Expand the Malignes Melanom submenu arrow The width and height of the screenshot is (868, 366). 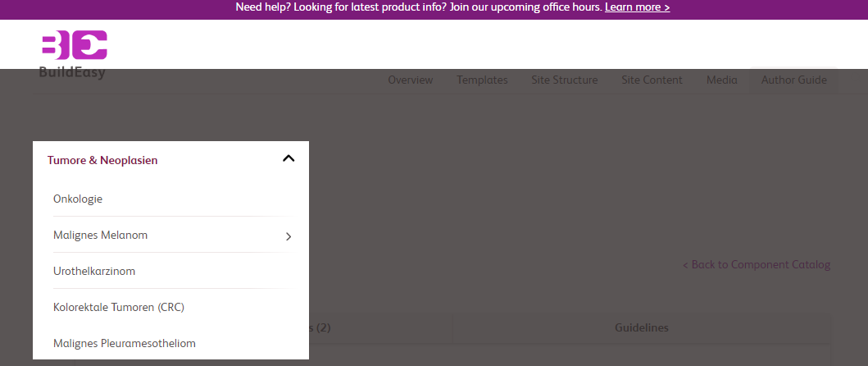point(289,237)
